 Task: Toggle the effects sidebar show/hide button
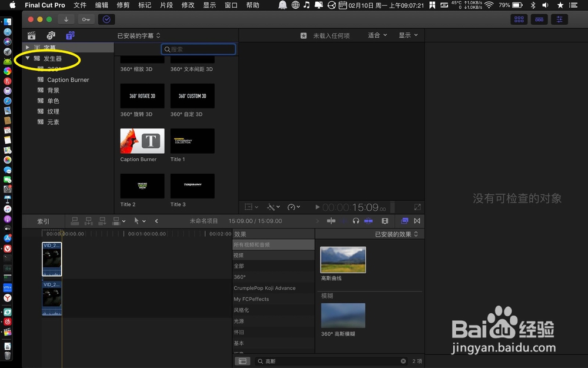(242, 361)
